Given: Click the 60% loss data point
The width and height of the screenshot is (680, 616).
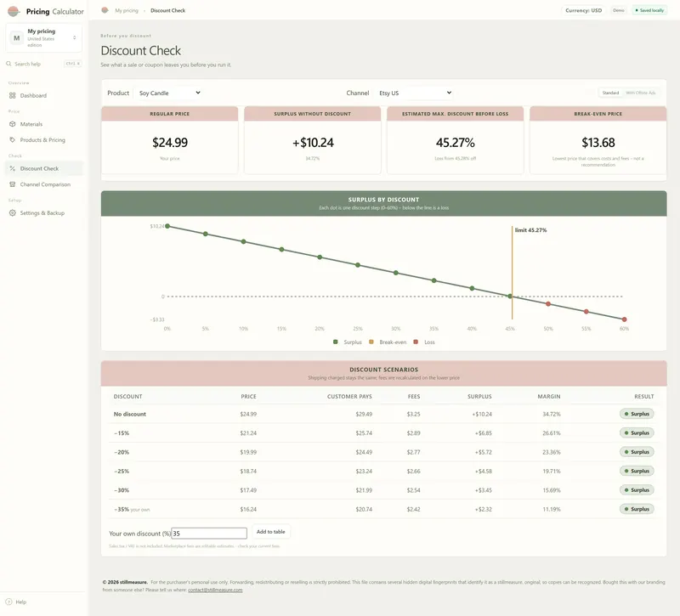Looking at the screenshot, I should click(624, 319).
